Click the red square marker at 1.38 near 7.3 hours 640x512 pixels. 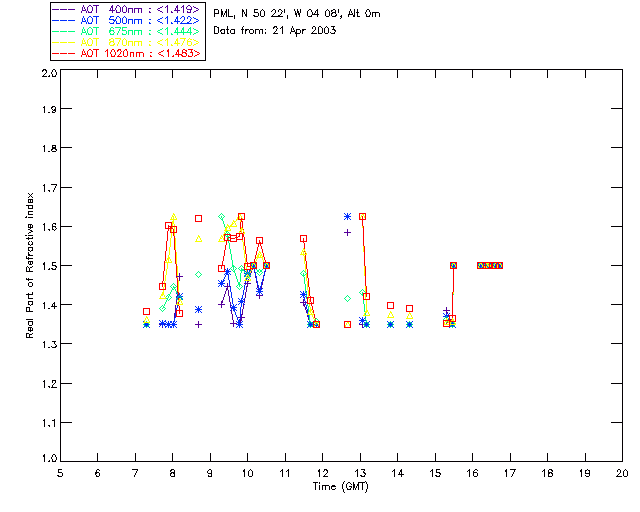tap(147, 312)
